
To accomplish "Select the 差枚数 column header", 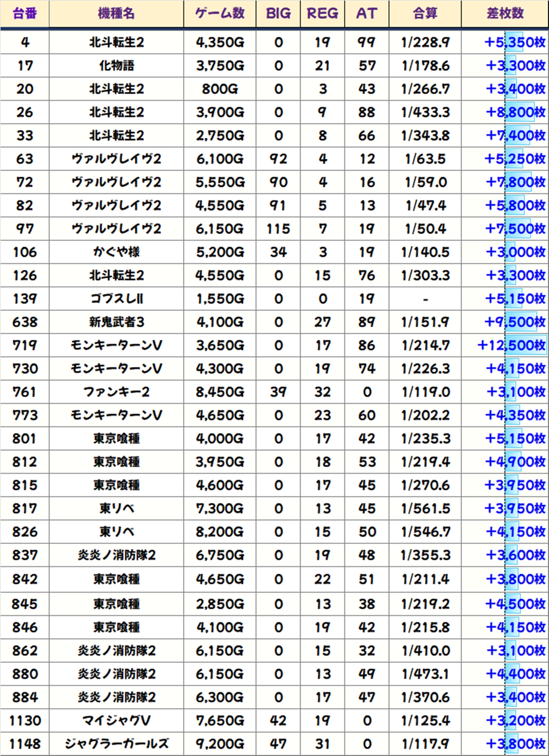I will pos(505,14).
